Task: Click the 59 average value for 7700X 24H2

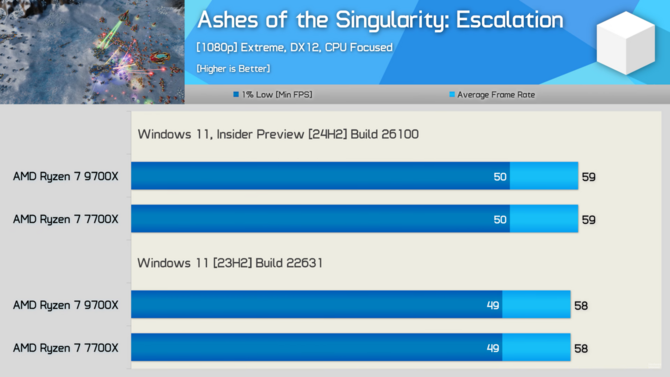Action: (x=588, y=220)
